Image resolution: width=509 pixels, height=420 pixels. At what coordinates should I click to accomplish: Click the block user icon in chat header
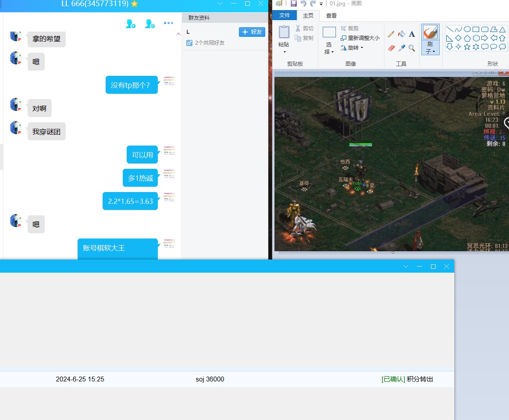pos(149,24)
